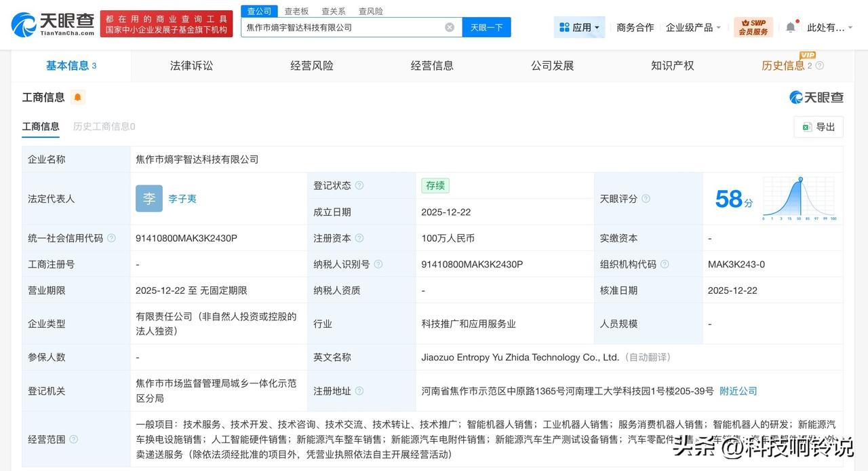Click the question mark beside 历史信息 tab
The width and height of the screenshot is (868, 471).
818,65
